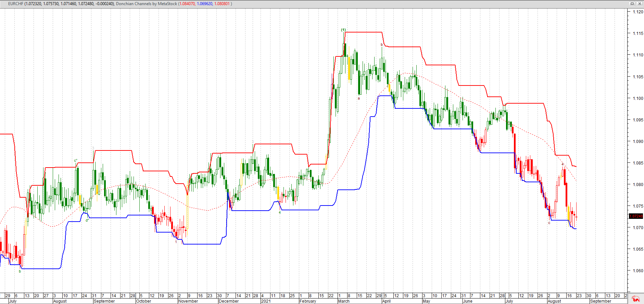
Task: Select the '2021' year label on date axis
Action: (x=266, y=301)
